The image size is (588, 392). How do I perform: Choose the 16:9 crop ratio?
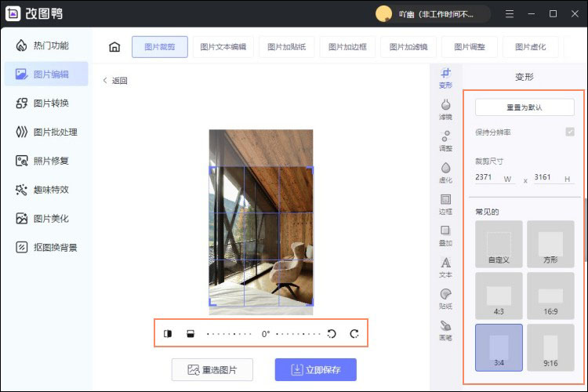coord(550,296)
